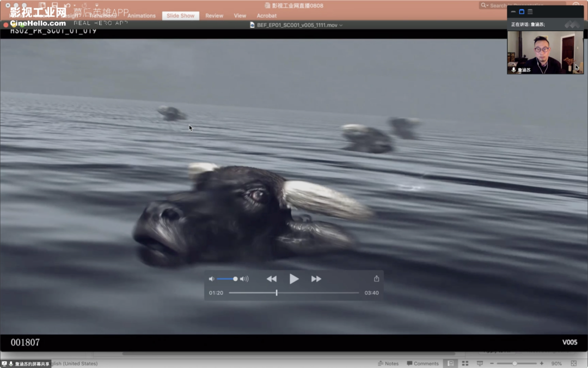Click the horizontal scrollbar below the slide
This screenshot has width=588, height=368.
pos(289,353)
